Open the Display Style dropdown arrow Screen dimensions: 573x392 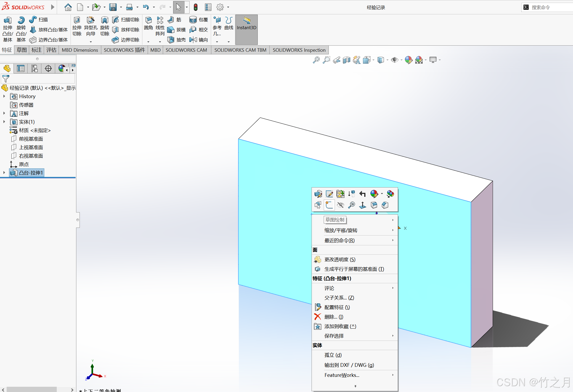click(x=387, y=60)
